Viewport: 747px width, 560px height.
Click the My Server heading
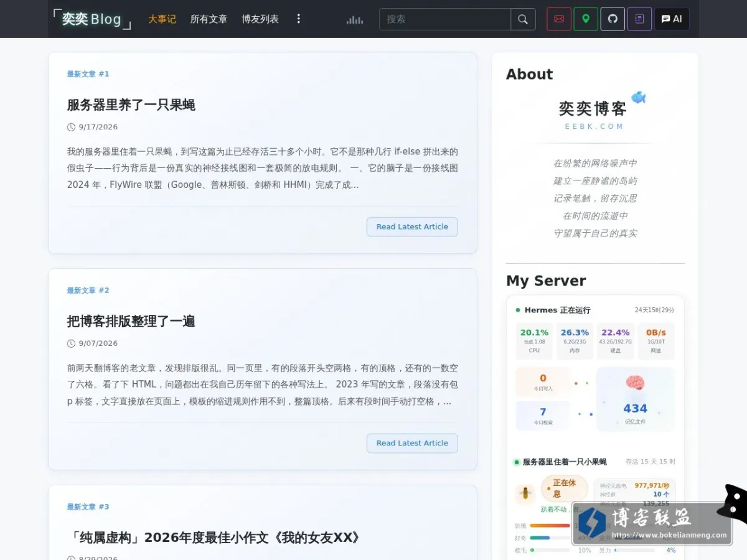click(546, 281)
